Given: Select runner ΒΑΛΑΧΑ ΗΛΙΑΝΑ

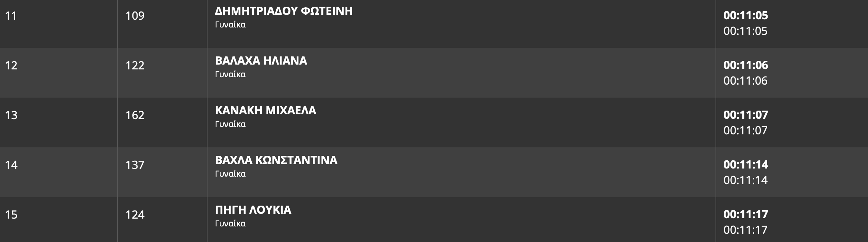Looking at the screenshot, I should click(261, 61).
